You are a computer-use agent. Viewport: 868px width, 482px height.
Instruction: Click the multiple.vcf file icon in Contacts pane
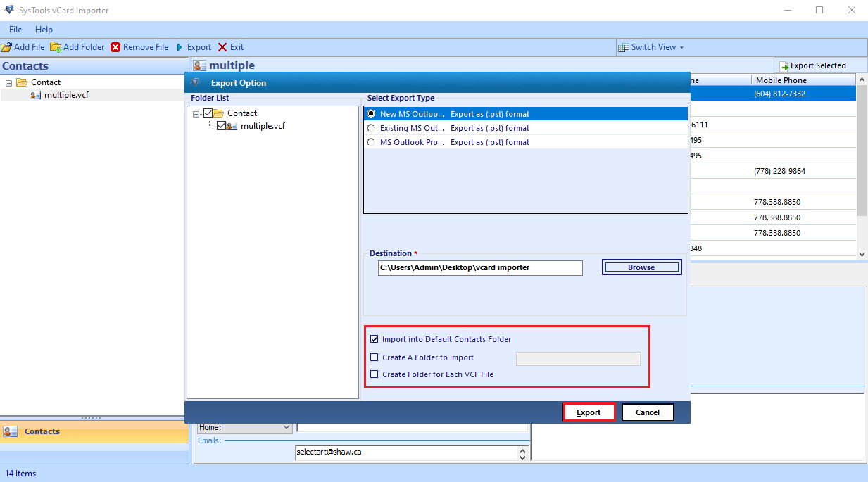click(36, 95)
